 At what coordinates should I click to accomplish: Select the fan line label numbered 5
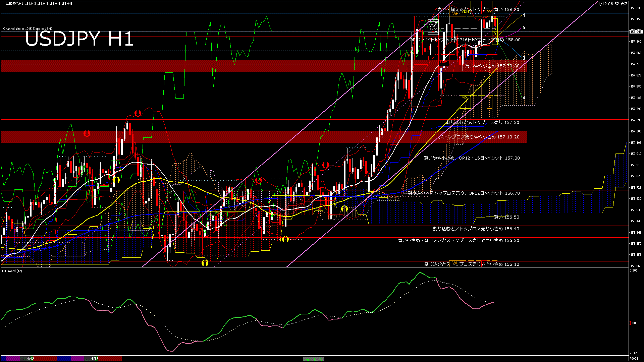click(x=524, y=28)
